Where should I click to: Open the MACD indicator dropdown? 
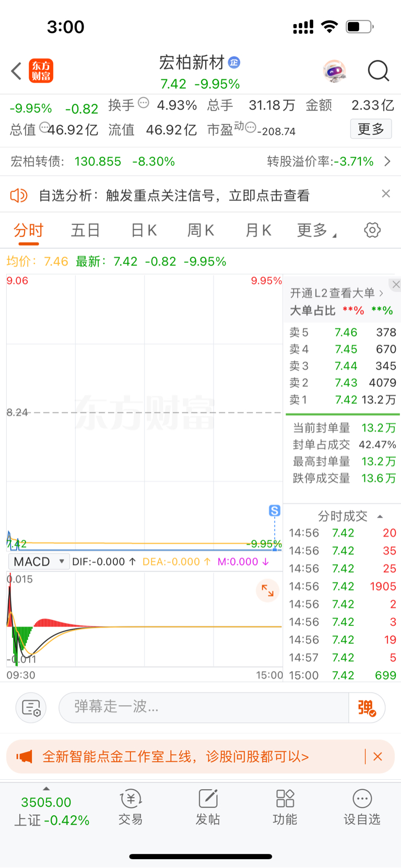click(x=39, y=562)
